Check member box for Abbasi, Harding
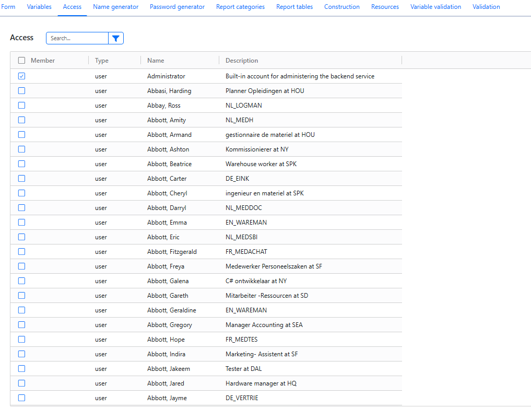The width and height of the screenshot is (531, 420). (x=22, y=91)
